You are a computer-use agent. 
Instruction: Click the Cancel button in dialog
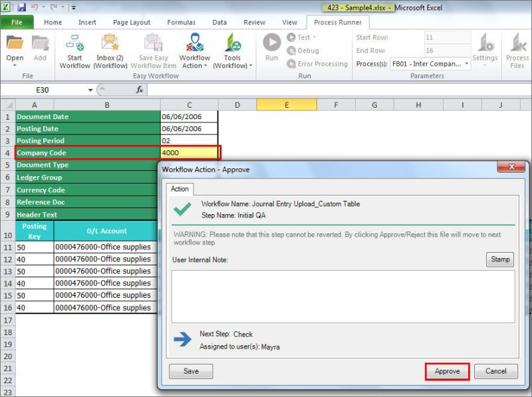coord(495,371)
